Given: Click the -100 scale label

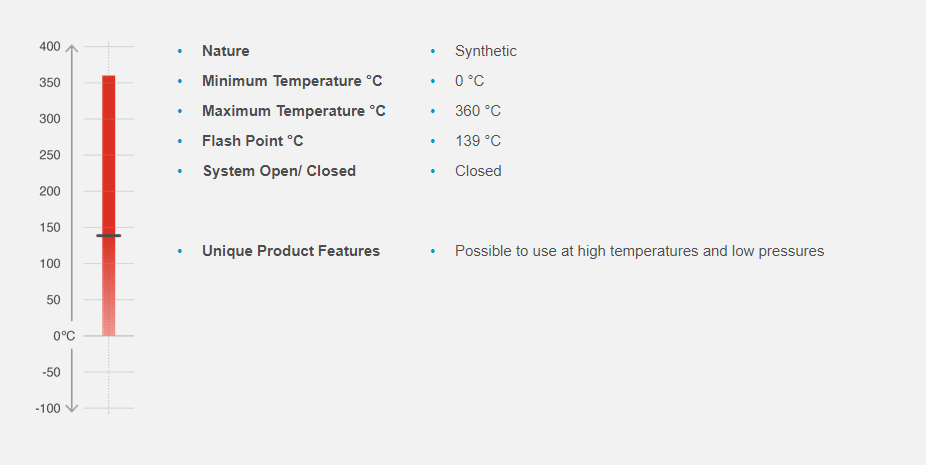Looking at the screenshot, I should coord(48,408).
